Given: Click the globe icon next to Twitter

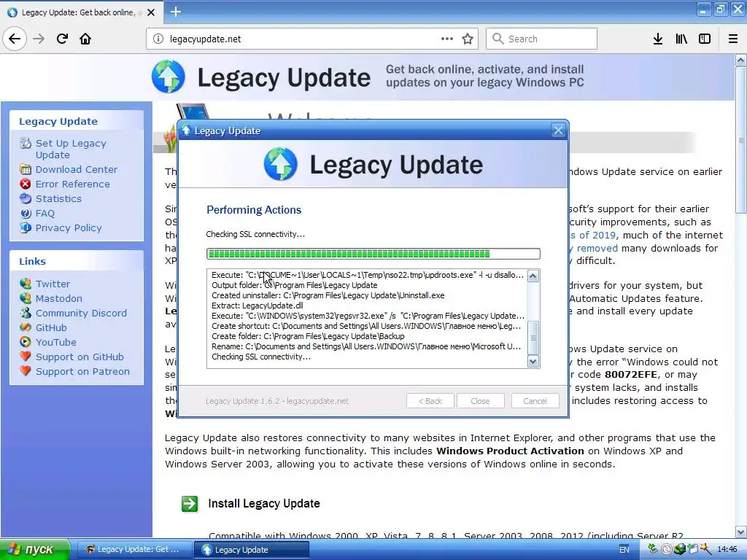Looking at the screenshot, I should [x=26, y=284].
